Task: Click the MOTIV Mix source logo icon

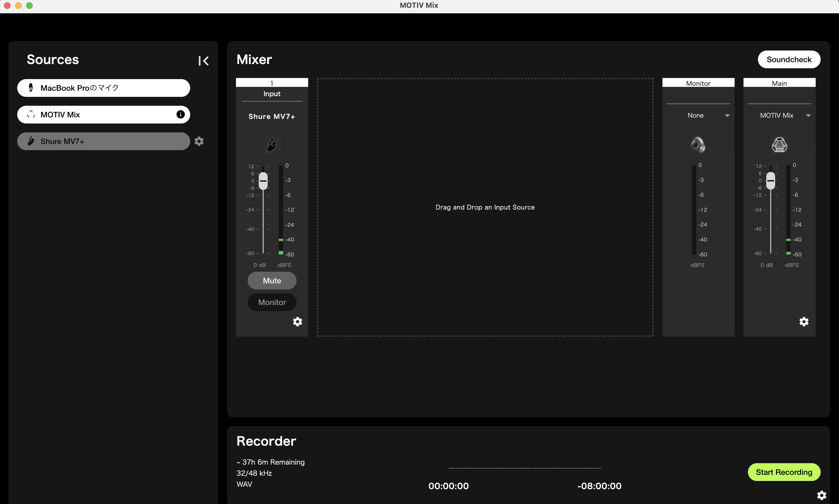Action: (x=31, y=114)
